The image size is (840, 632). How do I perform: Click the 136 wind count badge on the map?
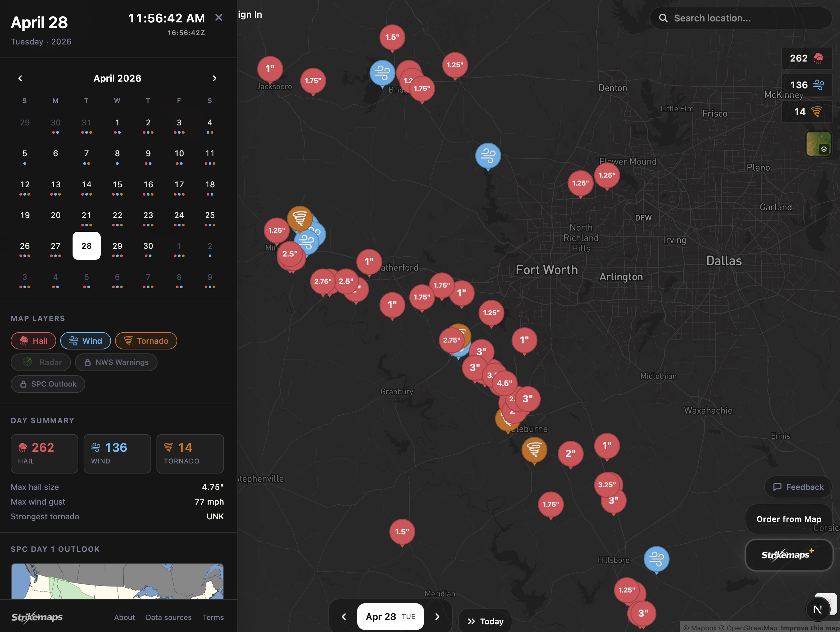(x=807, y=85)
